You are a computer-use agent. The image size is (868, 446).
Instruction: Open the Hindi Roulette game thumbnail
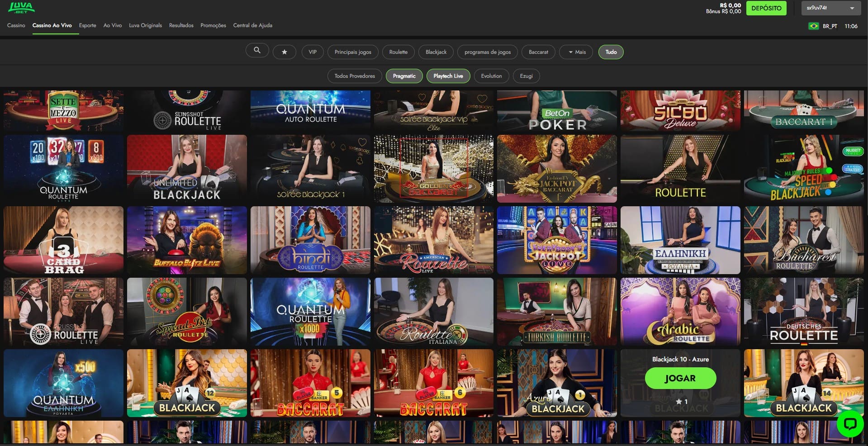click(310, 240)
